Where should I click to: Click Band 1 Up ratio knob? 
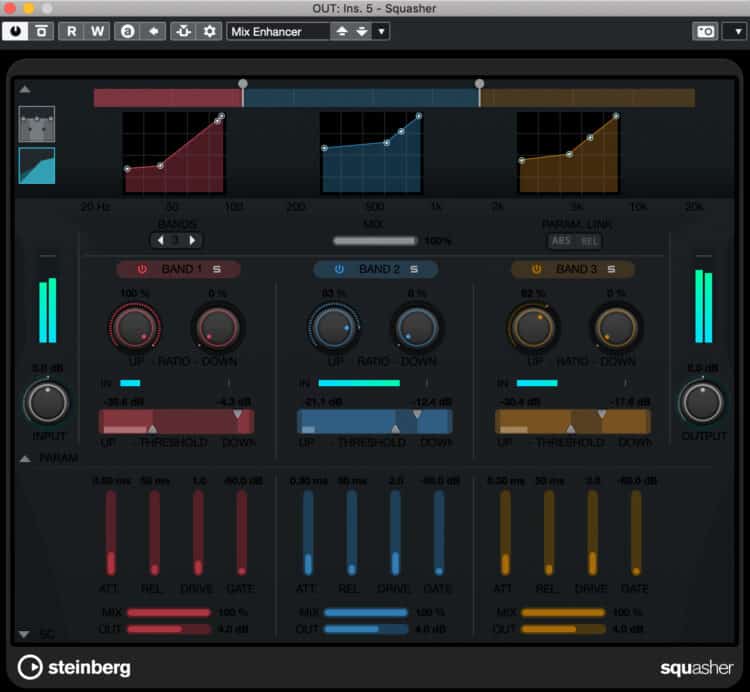pyautogui.click(x=135, y=328)
